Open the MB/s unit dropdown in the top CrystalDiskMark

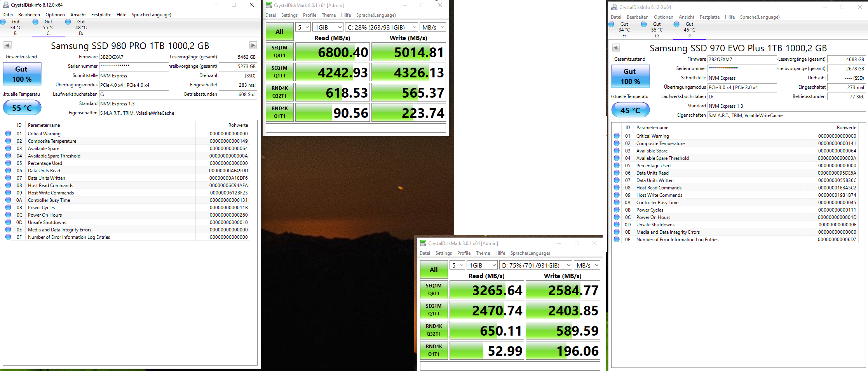pos(433,27)
